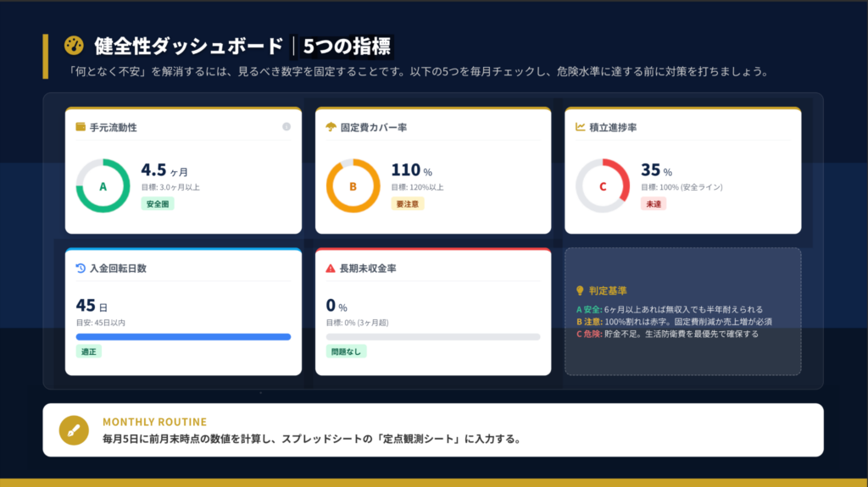The image size is (868, 487).
Task: Click the history clock icon beside 入金回転日数
Action: point(81,268)
